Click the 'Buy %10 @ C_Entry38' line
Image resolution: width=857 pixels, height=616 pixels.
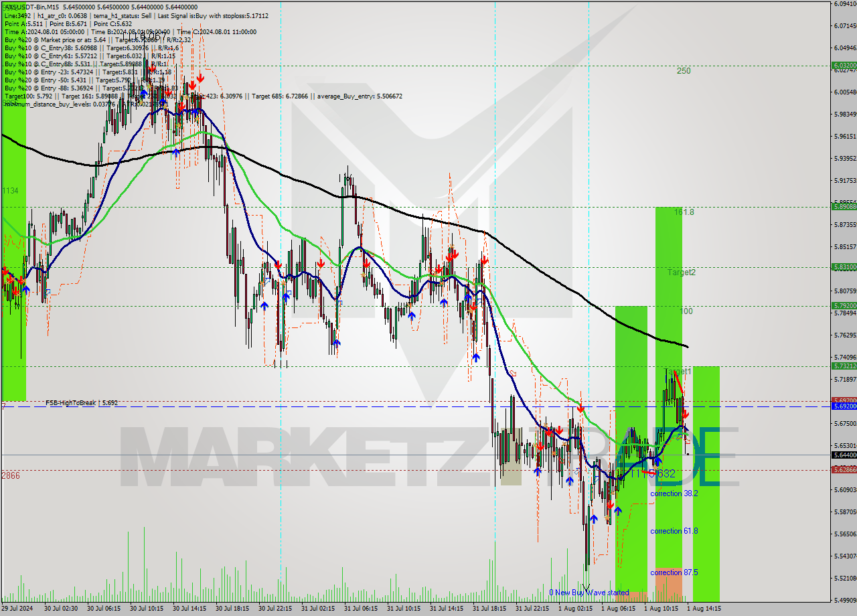(x=90, y=48)
